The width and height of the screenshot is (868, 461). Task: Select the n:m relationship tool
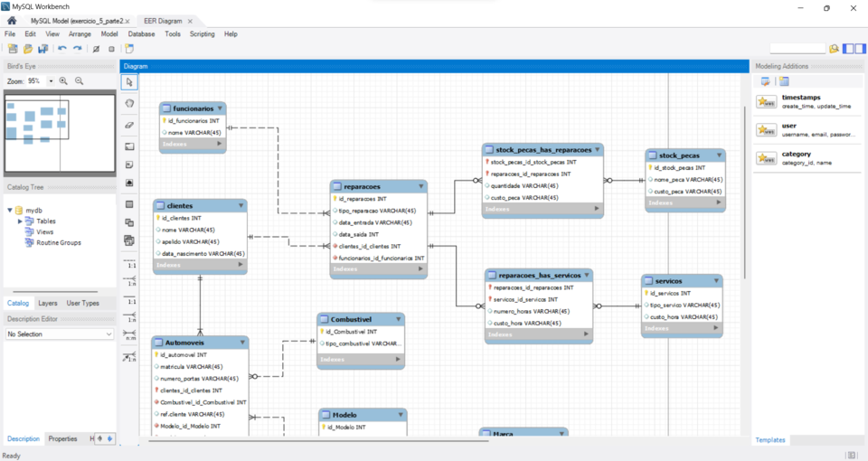(x=130, y=337)
